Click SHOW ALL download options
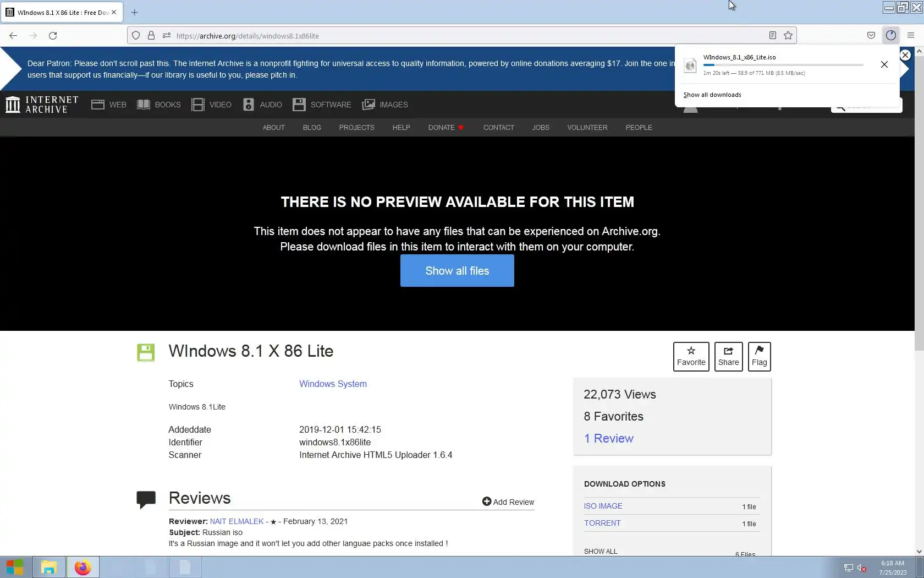The image size is (924, 578). (x=601, y=551)
